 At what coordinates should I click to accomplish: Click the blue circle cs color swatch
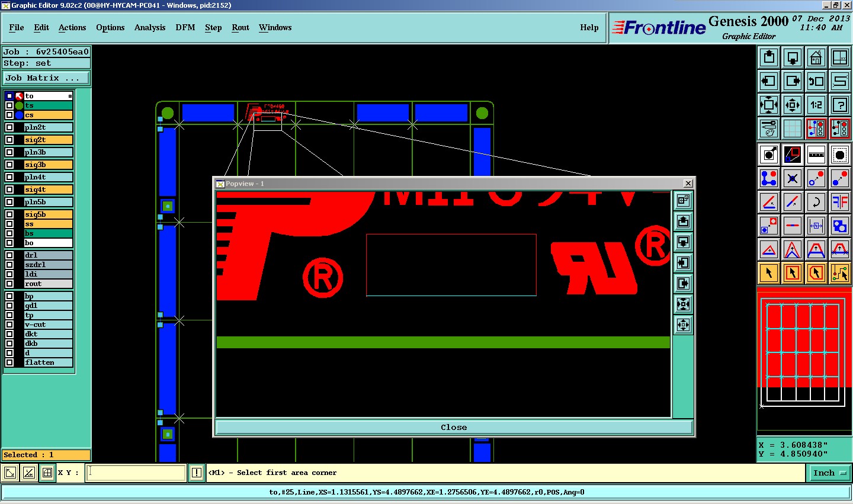coord(19,115)
